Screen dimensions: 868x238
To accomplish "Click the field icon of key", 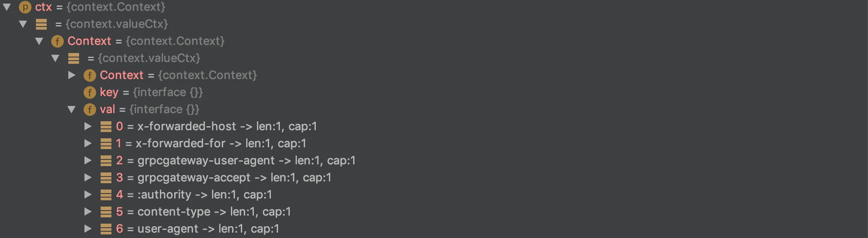I will pyautogui.click(x=90, y=93).
